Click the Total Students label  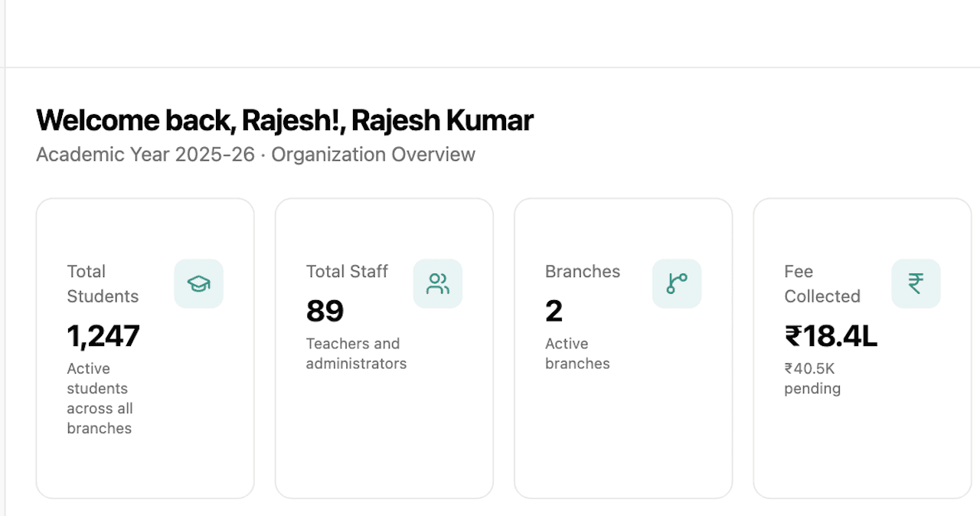(x=103, y=284)
